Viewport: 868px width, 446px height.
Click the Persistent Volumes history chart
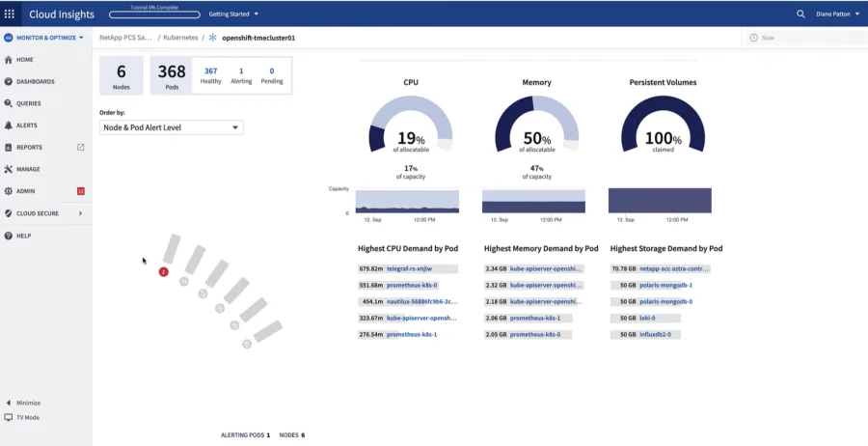(660, 201)
